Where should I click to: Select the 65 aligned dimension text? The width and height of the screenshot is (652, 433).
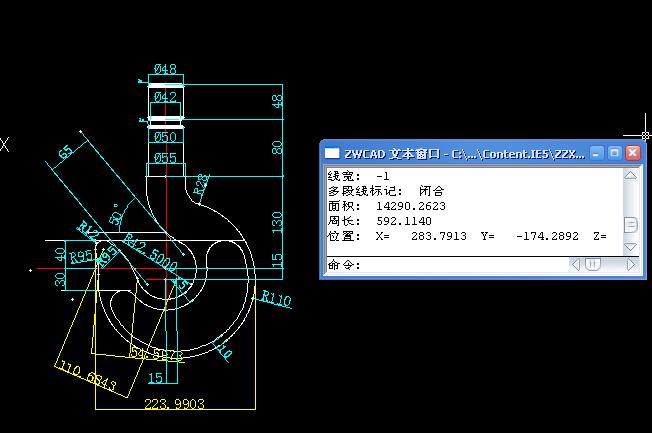(66, 153)
